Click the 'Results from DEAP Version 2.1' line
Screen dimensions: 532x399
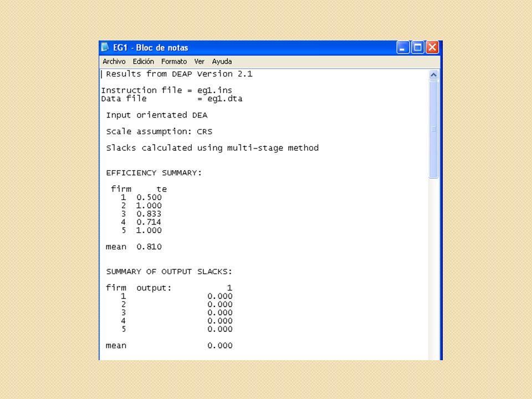point(179,74)
